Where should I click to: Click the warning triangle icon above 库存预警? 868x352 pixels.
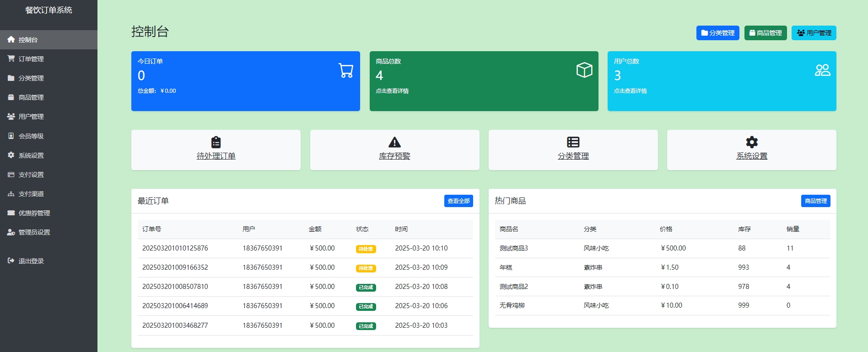[394, 142]
